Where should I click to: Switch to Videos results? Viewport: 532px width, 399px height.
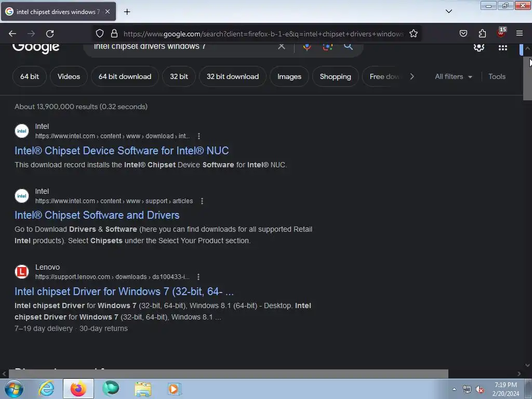[x=69, y=77]
